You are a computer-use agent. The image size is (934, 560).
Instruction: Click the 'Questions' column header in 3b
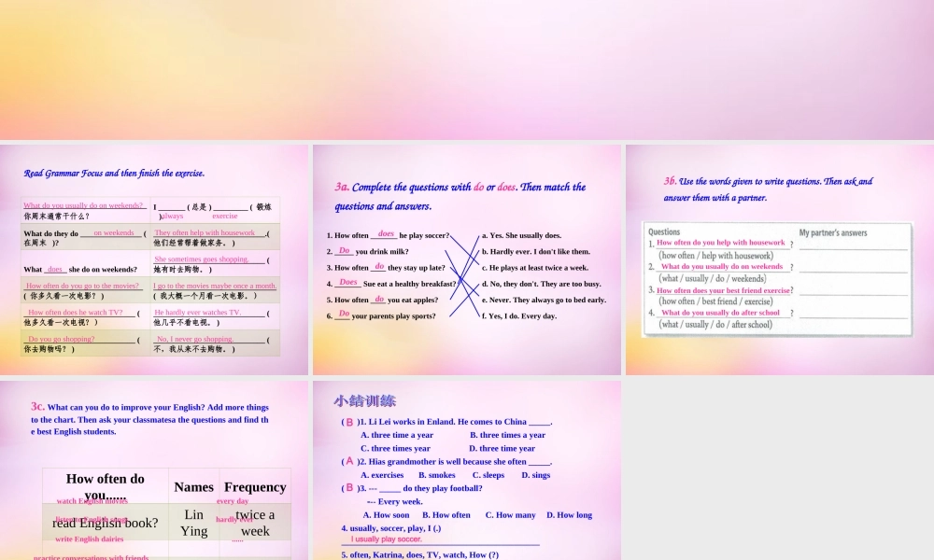coord(663,232)
